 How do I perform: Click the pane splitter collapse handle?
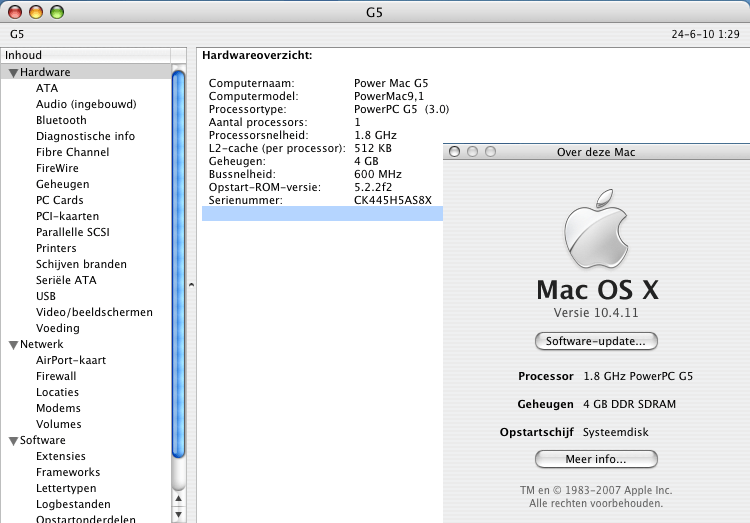tap(191, 285)
